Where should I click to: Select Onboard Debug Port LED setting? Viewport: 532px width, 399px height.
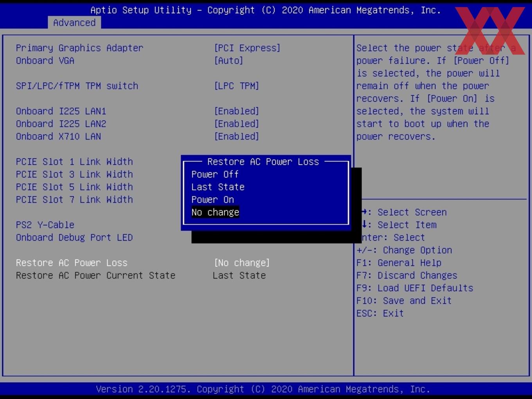pos(74,237)
